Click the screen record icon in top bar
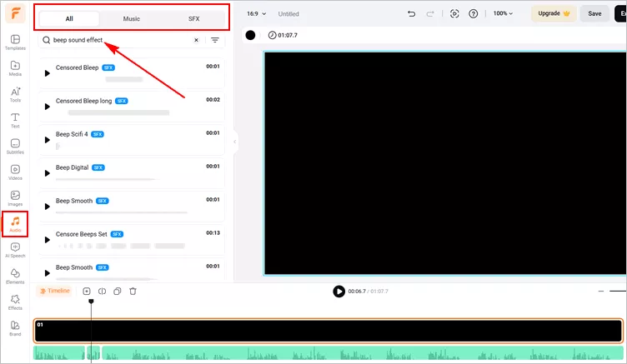Screen dimensions: 627x364 click(454, 13)
